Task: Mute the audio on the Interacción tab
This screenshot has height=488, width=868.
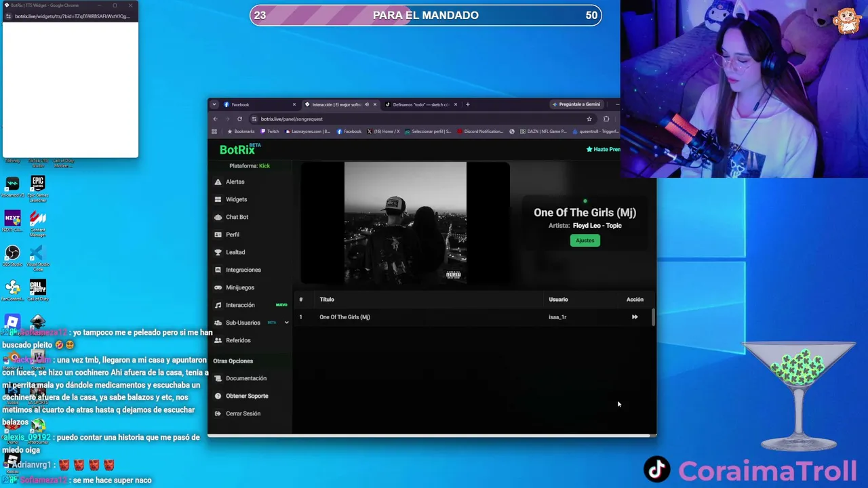Action: 367,104
